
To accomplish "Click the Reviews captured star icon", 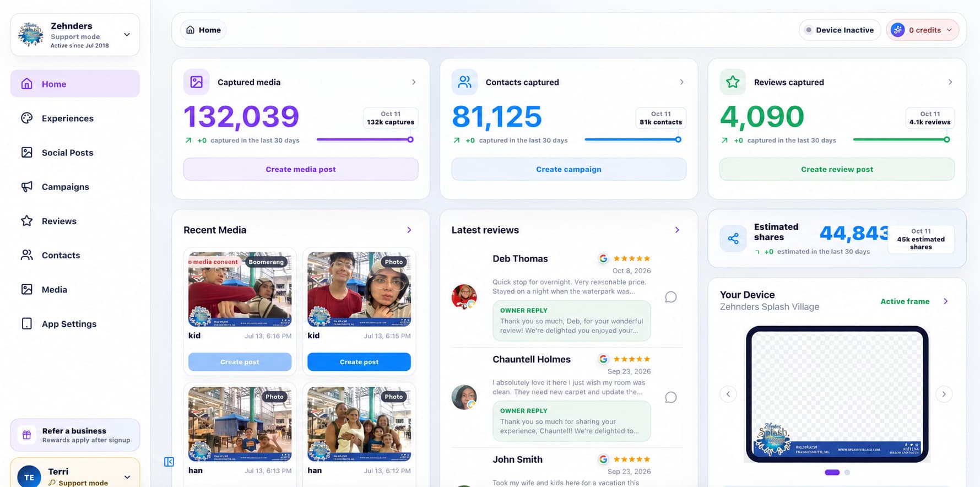I will tap(733, 82).
